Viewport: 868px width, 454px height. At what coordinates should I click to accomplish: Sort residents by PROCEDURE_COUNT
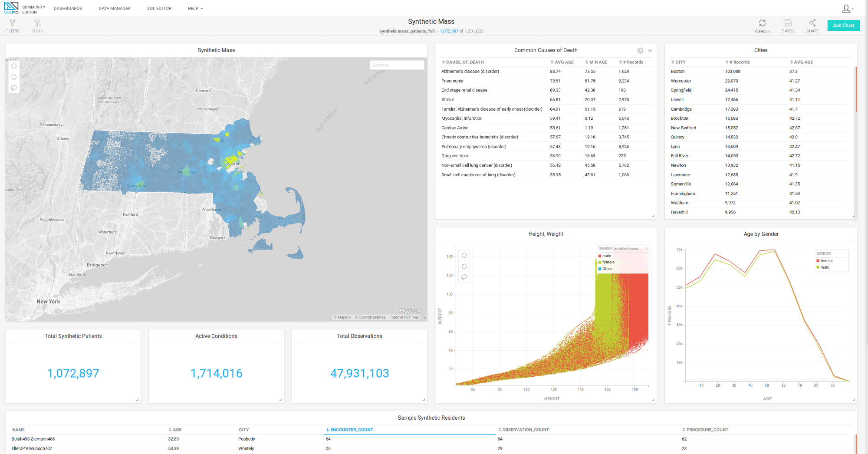(x=705, y=430)
